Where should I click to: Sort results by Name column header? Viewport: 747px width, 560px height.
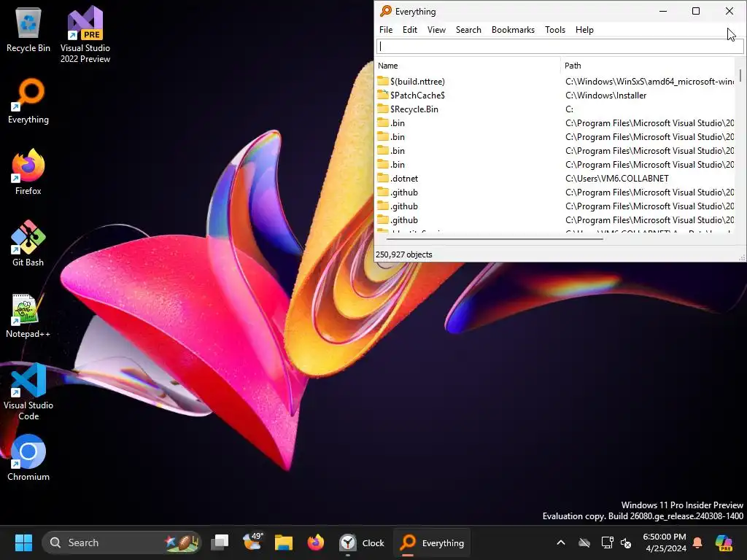pyautogui.click(x=468, y=66)
